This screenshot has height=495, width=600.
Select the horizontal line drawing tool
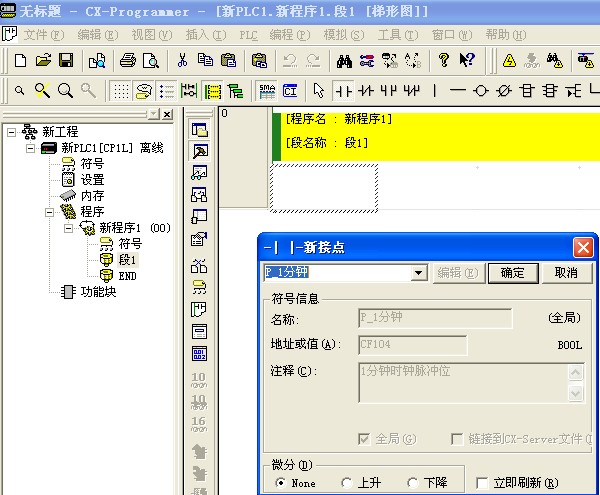458,90
